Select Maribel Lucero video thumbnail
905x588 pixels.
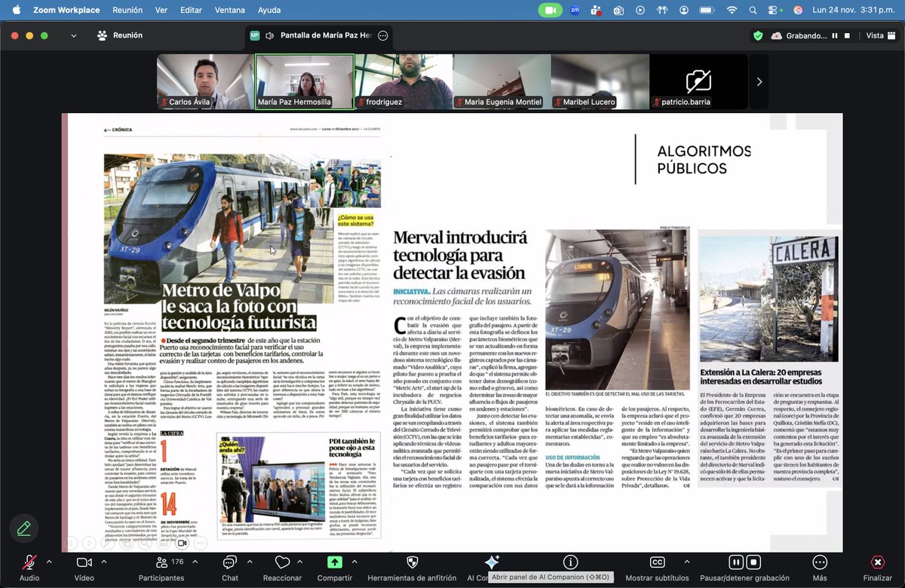600,81
